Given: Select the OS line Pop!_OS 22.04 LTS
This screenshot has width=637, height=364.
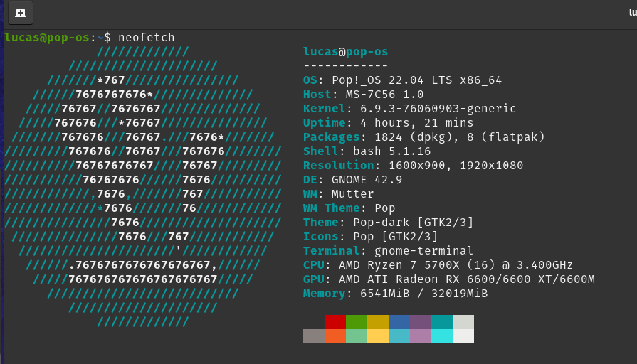Looking at the screenshot, I should point(403,80).
